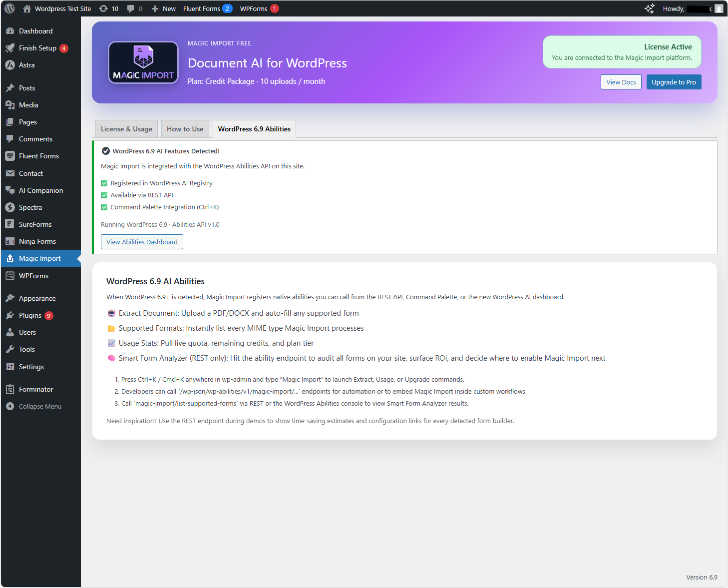Screen dimensions: 728x588
Task: Click the checkmark beside Registered in WordPress AI Registry
Action: 104,183
